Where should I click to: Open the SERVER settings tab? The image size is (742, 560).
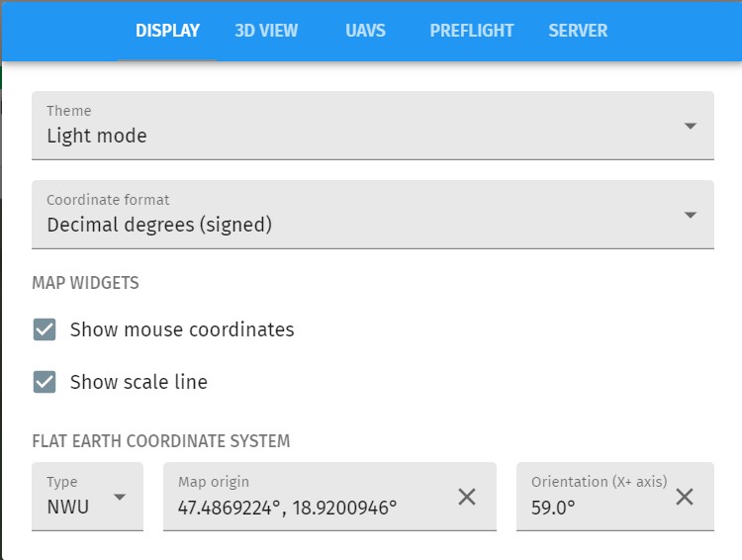(x=578, y=31)
